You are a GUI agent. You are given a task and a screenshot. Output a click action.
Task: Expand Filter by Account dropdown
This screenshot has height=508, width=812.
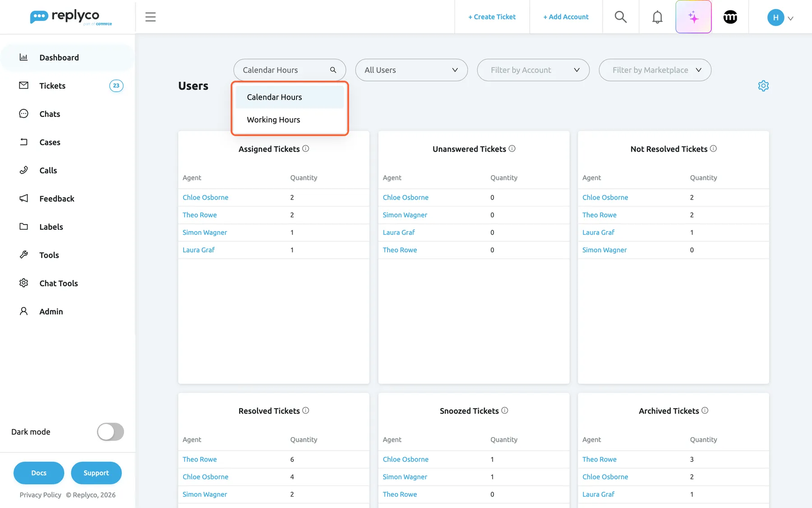pos(533,70)
